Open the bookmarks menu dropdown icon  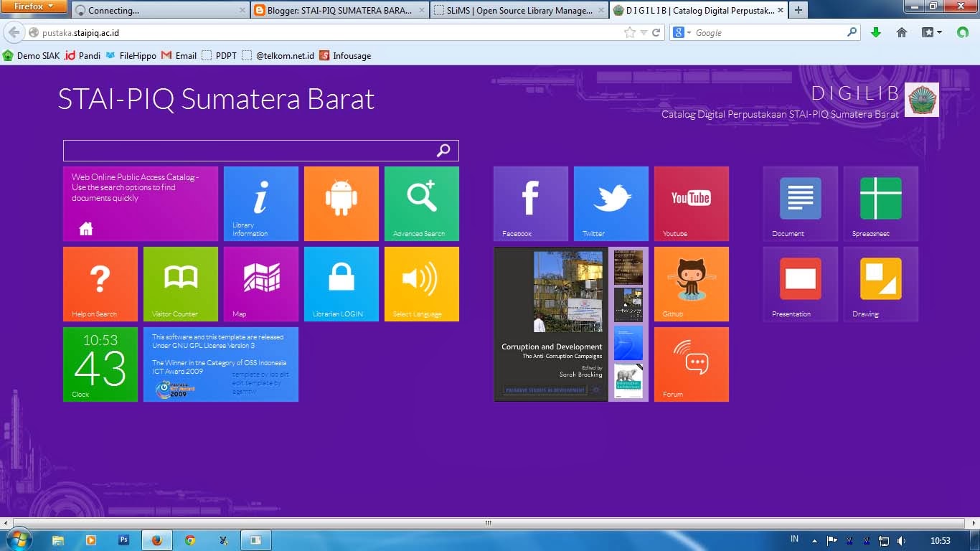(931, 32)
